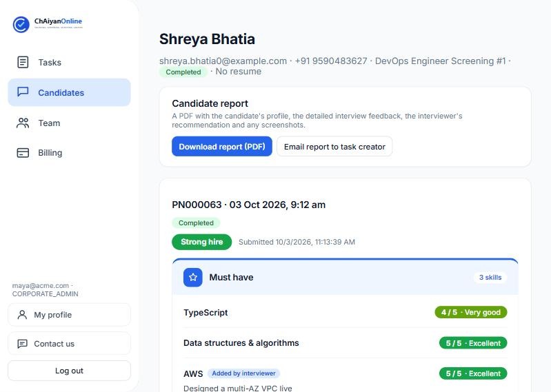551x392 pixels.
Task: Select Candidates in the sidebar
Action: pyautogui.click(x=69, y=92)
